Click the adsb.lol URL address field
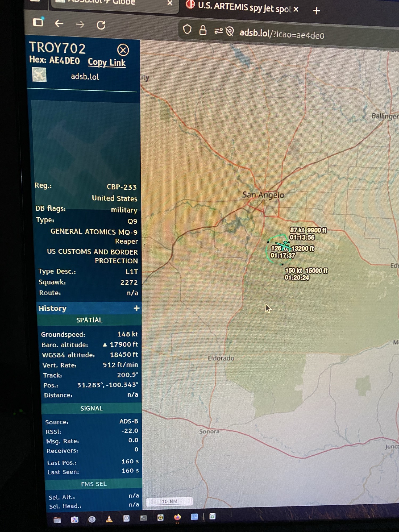 coord(282,34)
